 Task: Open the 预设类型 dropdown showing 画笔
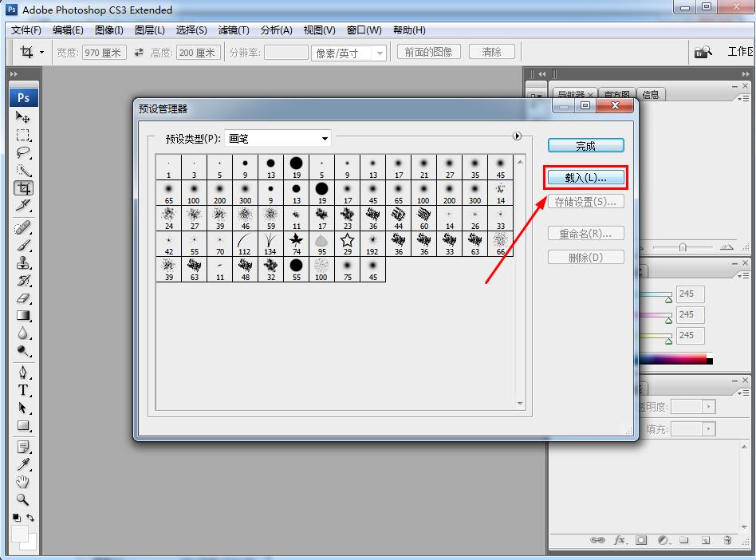click(278, 139)
